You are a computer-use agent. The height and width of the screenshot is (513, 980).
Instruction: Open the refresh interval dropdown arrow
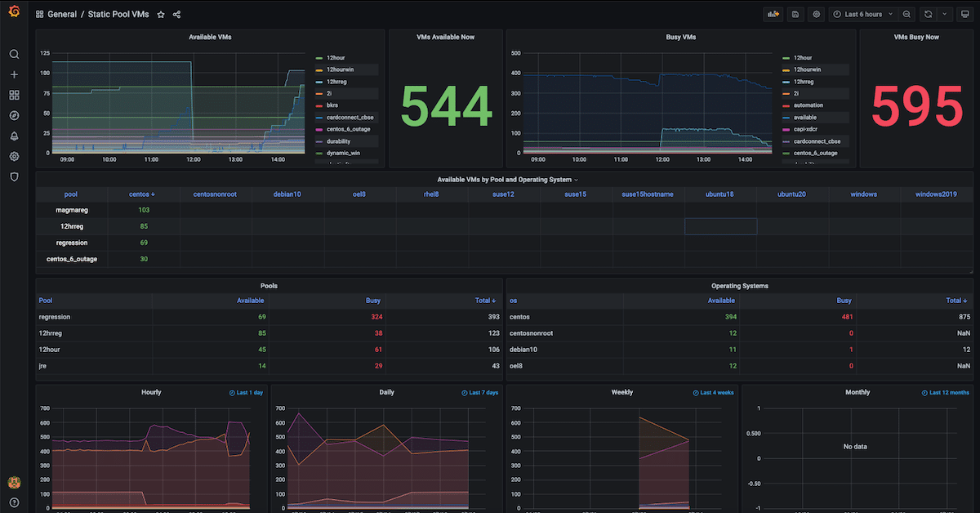pos(945,15)
